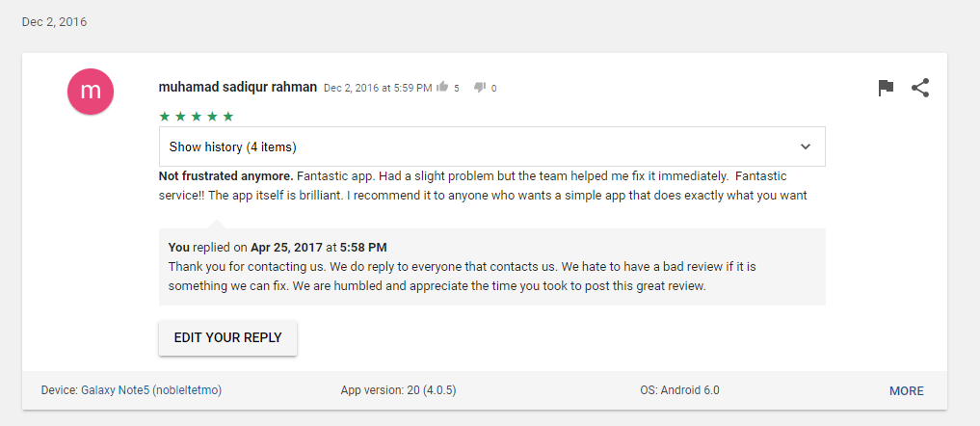Click the first green rating star
This screenshot has width=980, height=426.
[x=165, y=116]
